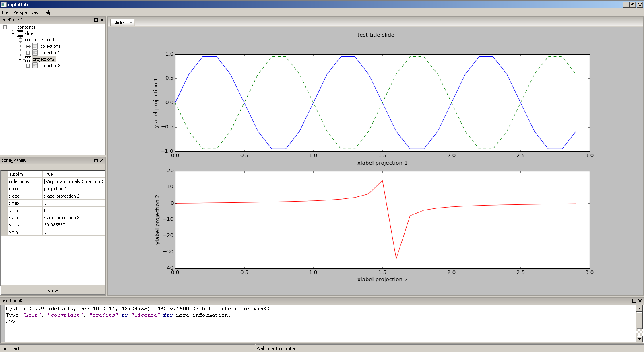Click the shell scrollbar up arrow

tap(640, 309)
